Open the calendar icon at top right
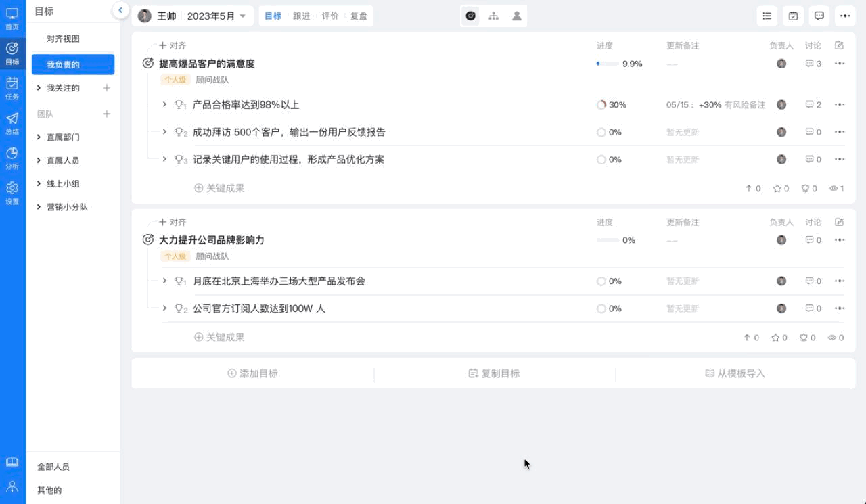Viewport: 866px width, 504px height. point(793,16)
